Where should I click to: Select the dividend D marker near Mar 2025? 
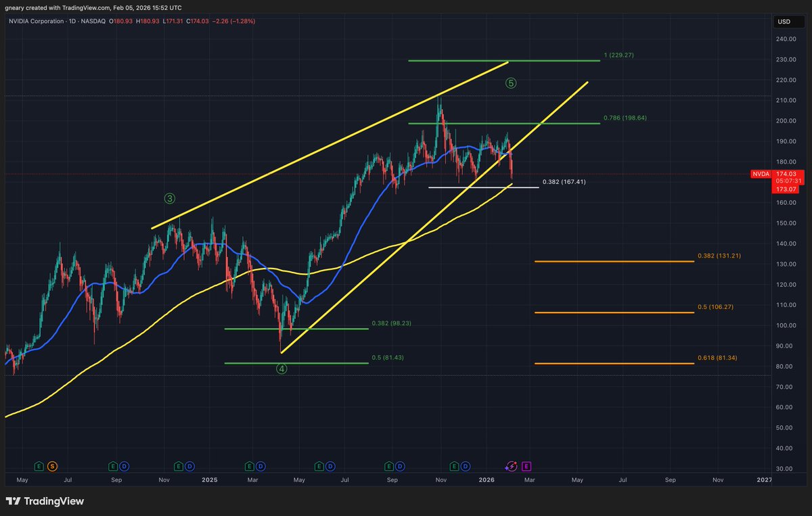pos(261,466)
